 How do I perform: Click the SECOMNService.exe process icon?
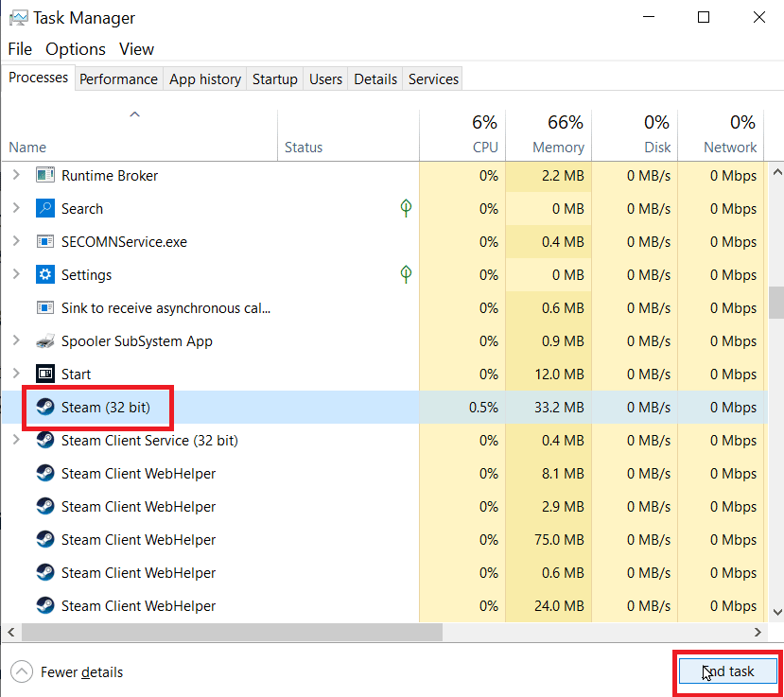pyautogui.click(x=44, y=241)
